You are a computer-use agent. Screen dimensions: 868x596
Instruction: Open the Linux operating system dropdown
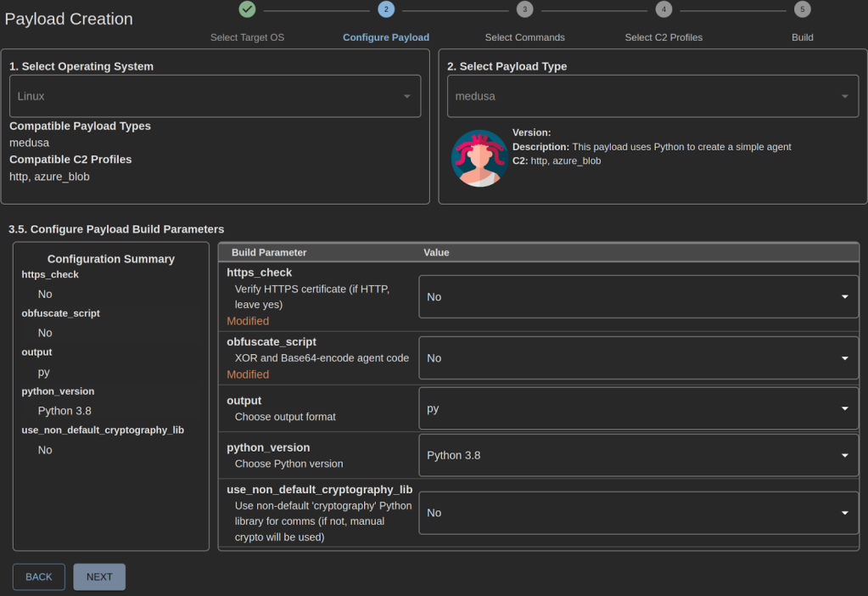(x=215, y=97)
